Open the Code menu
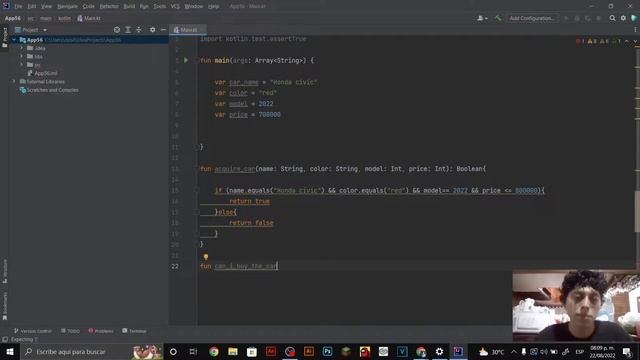This screenshot has width=640, height=360. [89, 7]
